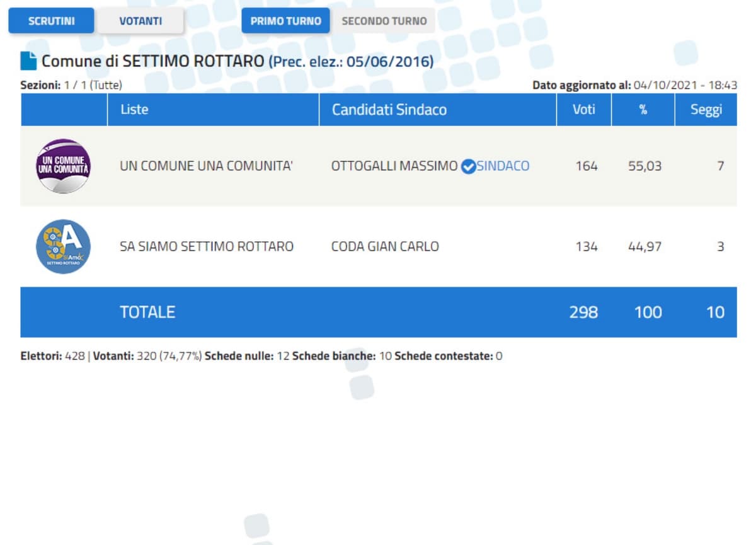756x545 pixels.
Task: Open the Votanti tab
Action: pos(140,21)
